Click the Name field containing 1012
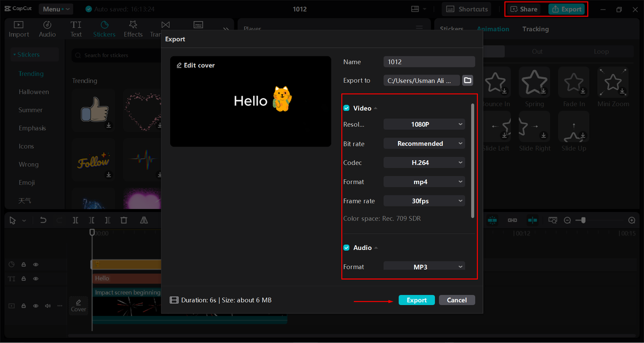The height and width of the screenshot is (343, 644). click(429, 62)
